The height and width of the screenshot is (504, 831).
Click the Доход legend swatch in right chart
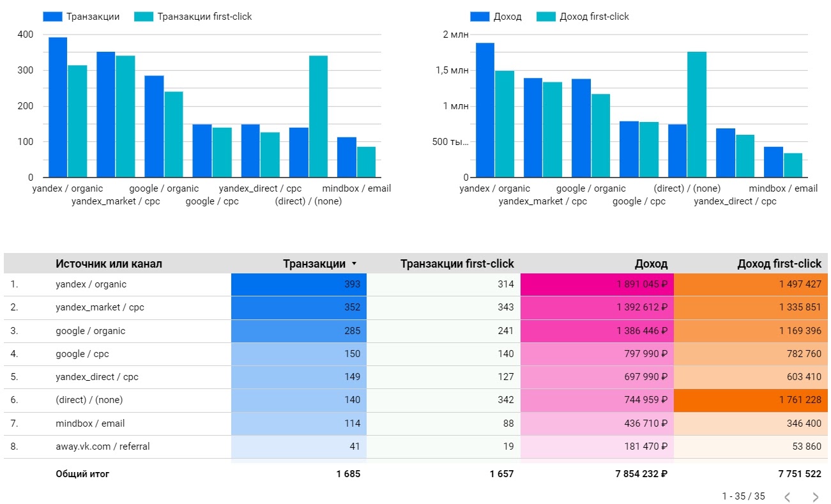(x=480, y=17)
